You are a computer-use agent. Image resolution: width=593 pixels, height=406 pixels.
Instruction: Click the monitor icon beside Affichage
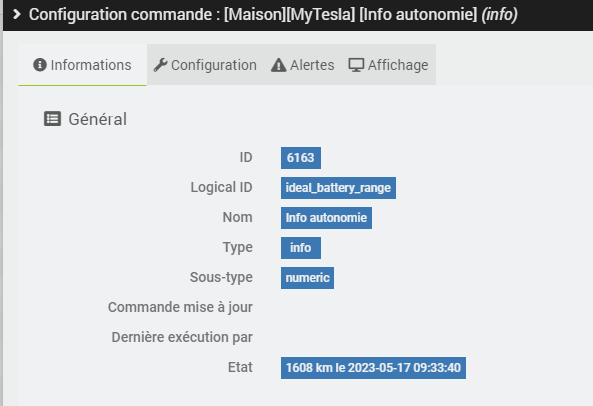tap(356, 65)
